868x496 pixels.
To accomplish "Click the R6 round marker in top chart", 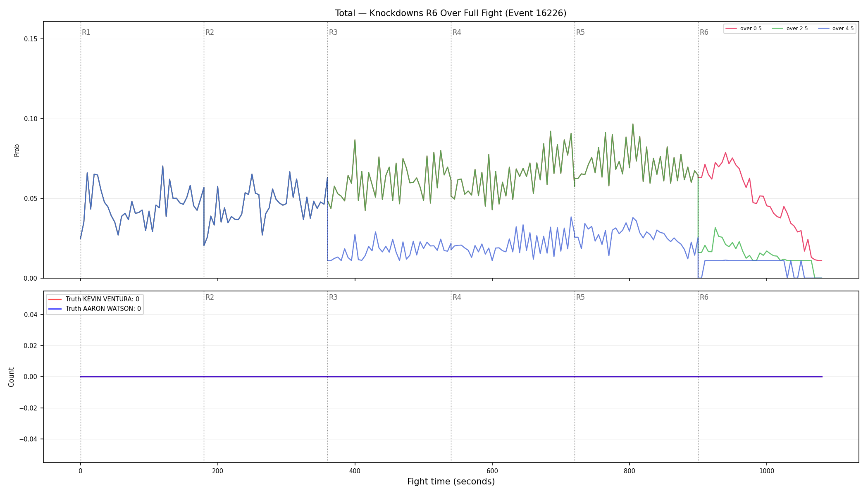I will point(704,32).
